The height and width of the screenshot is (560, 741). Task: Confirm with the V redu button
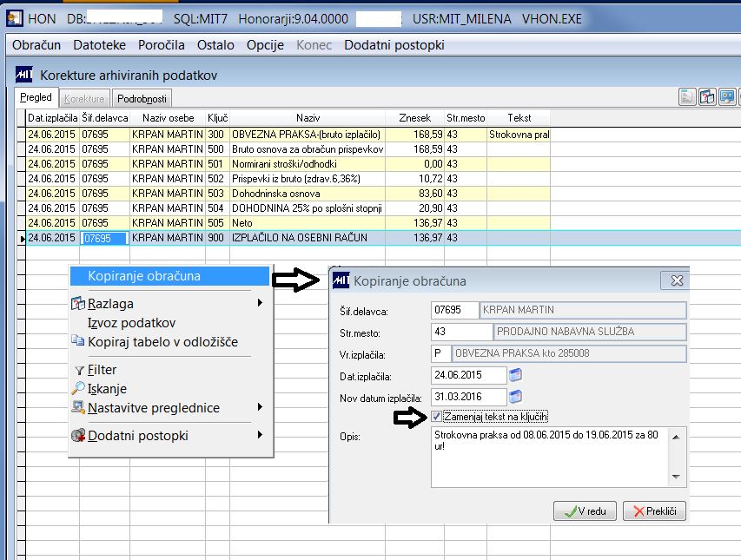tap(585, 511)
